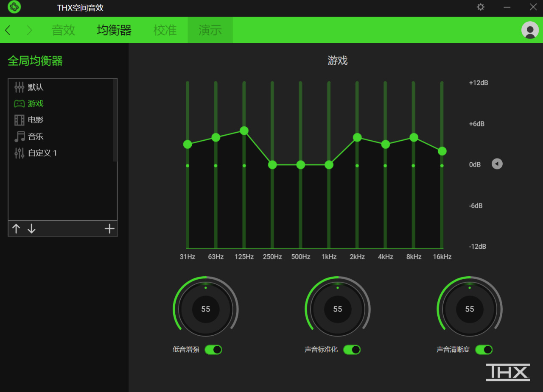Image resolution: width=543 pixels, height=392 pixels.
Task: Click the 125Hz band slider handle
Action: point(244,131)
